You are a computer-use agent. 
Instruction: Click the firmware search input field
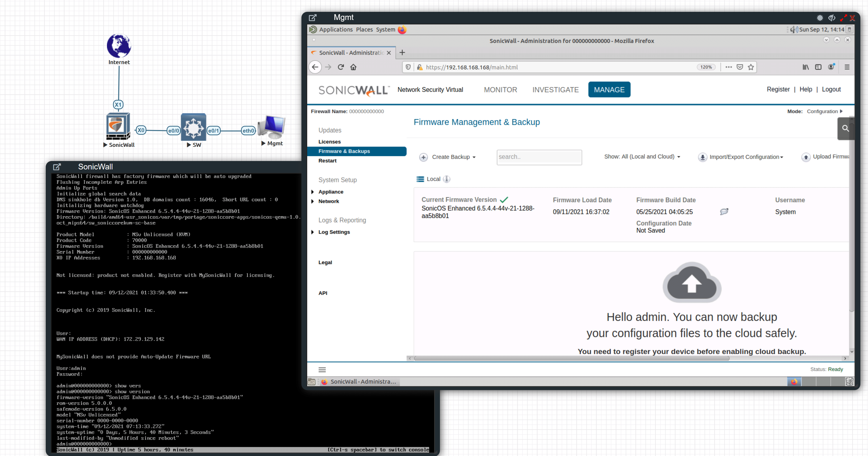[539, 157]
